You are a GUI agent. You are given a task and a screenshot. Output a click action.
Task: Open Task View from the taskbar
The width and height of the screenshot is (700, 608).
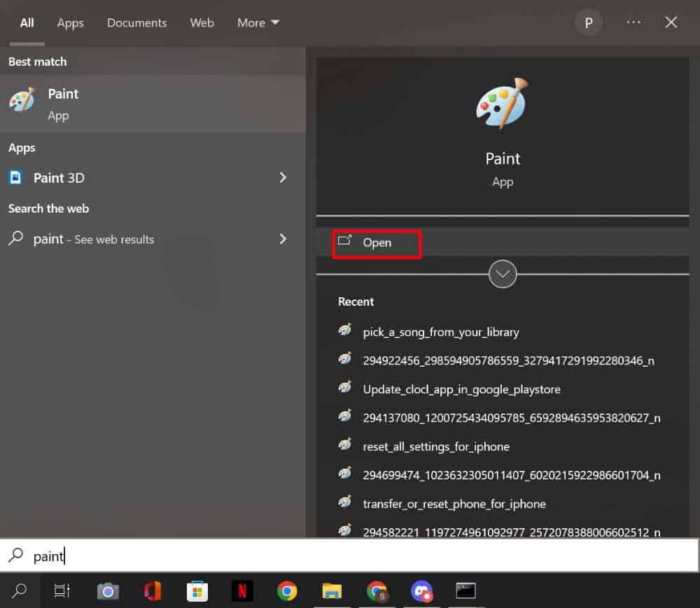[x=62, y=591]
